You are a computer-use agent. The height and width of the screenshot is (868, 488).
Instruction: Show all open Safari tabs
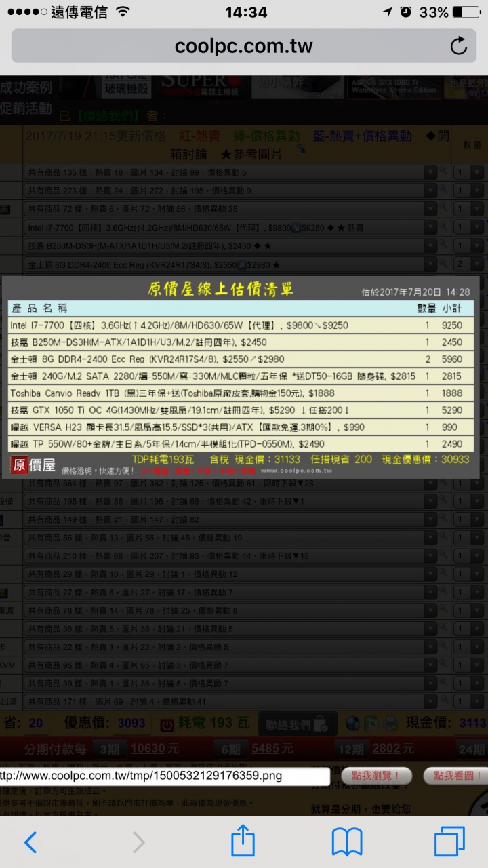coord(449,842)
